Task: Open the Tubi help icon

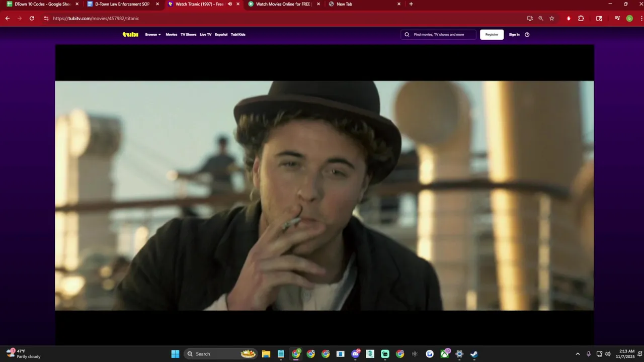Action: point(527,35)
